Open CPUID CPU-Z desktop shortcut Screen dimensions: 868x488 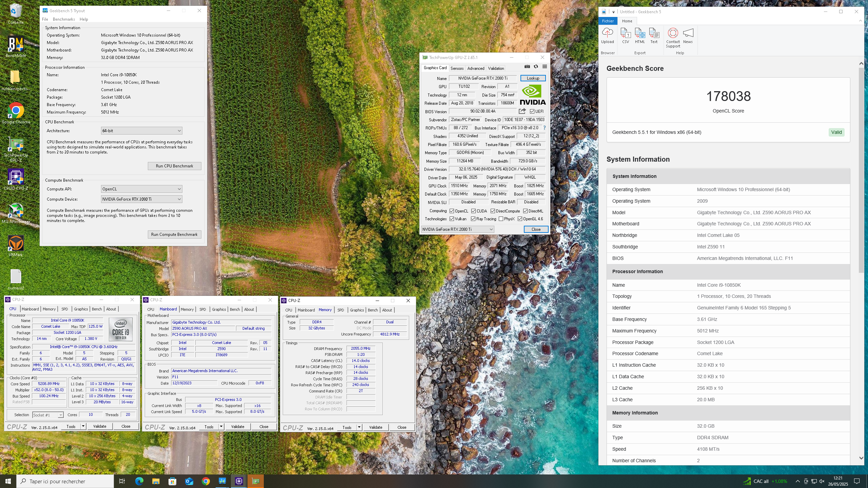click(x=16, y=180)
